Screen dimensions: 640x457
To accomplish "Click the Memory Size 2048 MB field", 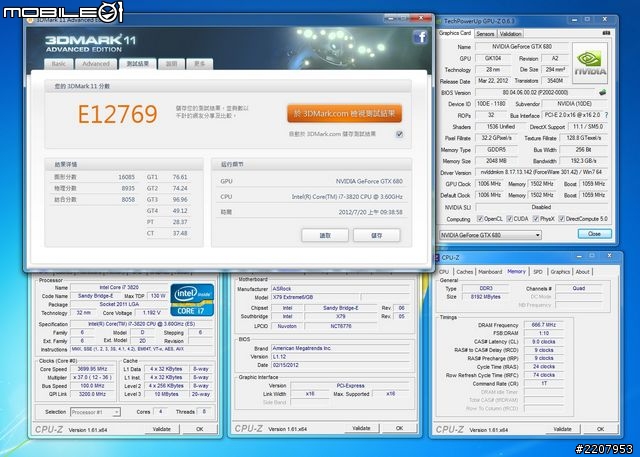I will tap(496, 161).
